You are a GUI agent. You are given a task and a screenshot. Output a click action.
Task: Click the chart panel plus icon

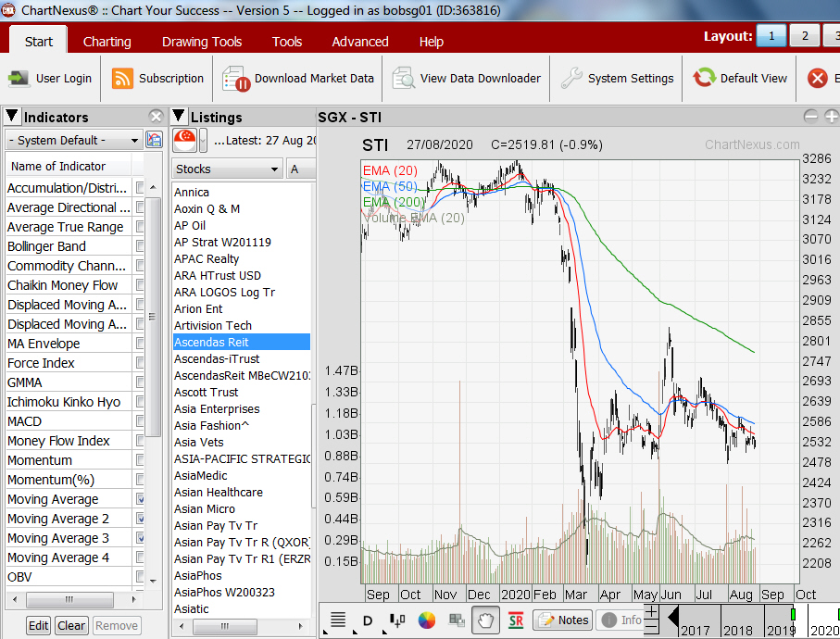[832, 117]
